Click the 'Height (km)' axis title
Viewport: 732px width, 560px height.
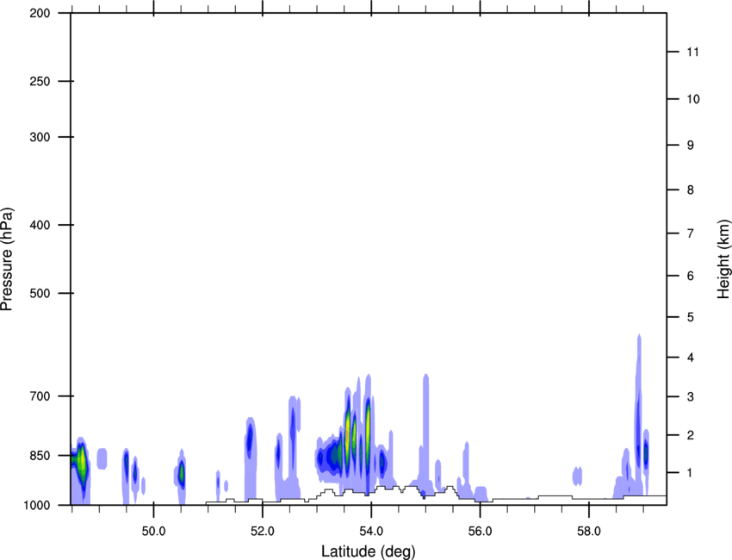pyautogui.click(x=723, y=259)
